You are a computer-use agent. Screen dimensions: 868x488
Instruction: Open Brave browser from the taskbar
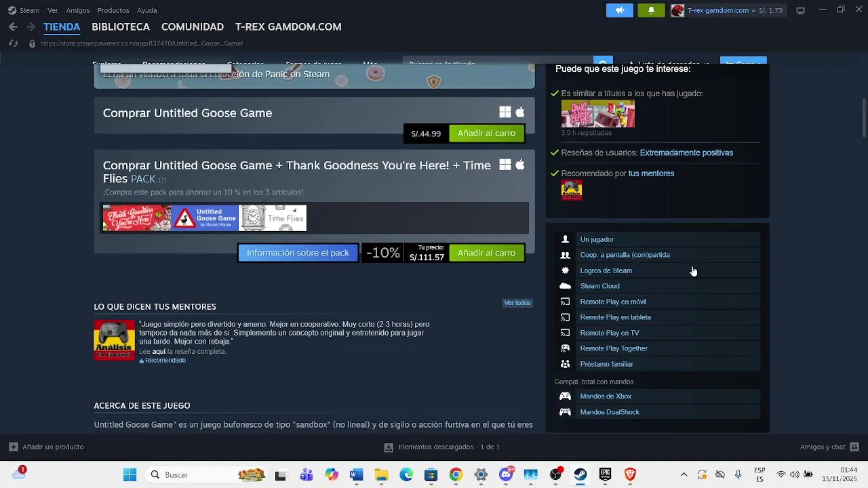[x=630, y=475]
